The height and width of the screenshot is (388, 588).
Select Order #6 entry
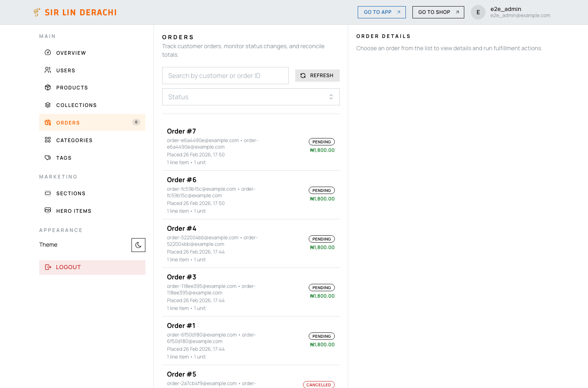click(x=251, y=195)
